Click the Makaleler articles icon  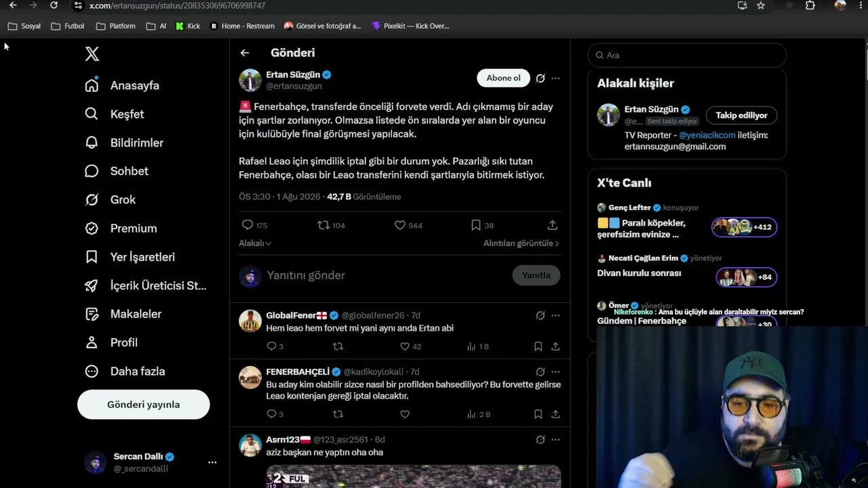tap(92, 314)
